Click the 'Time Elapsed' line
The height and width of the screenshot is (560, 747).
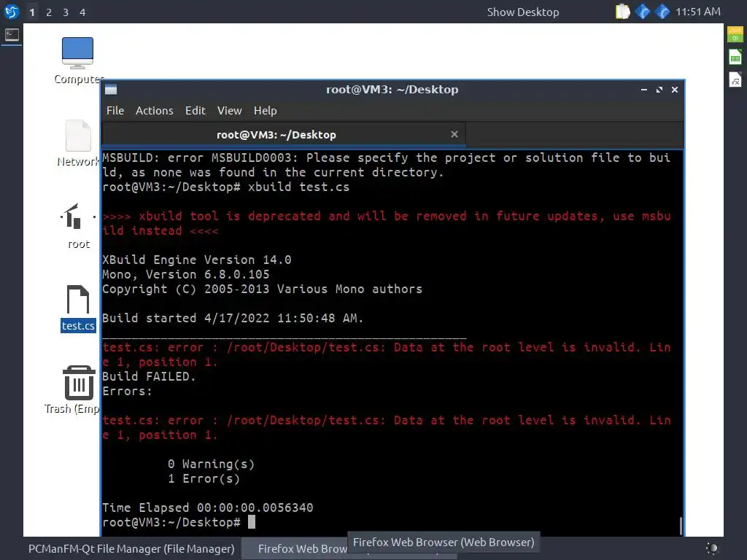pos(208,508)
